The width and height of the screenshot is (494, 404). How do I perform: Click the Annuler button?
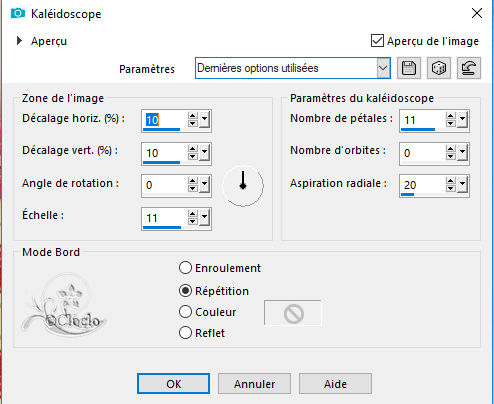(254, 384)
